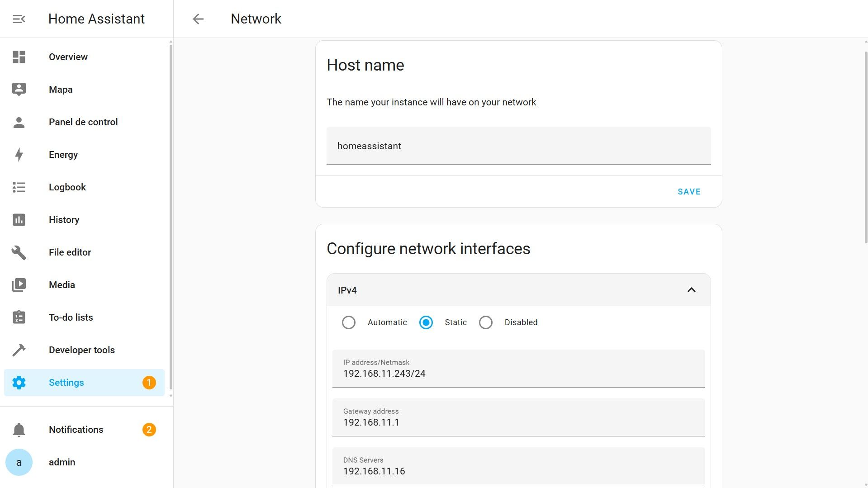Click the Notifications badge showing 2
The height and width of the screenshot is (488, 868).
coord(149,430)
